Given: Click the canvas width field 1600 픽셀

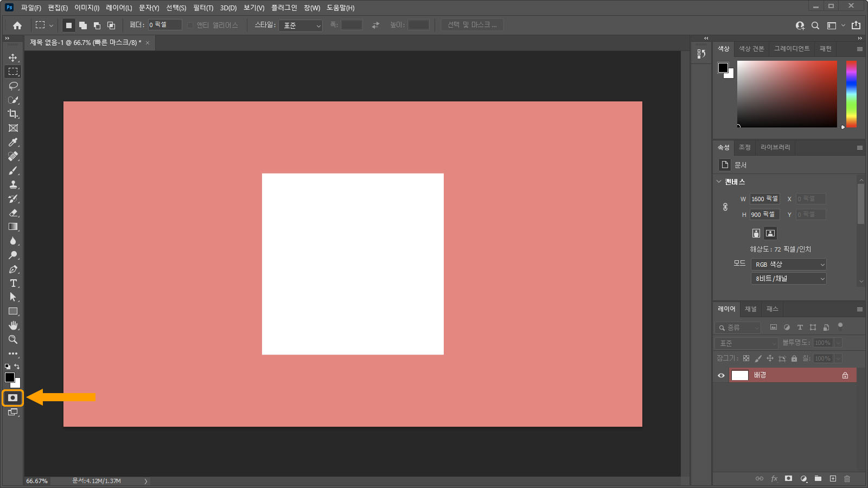Looking at the screenshot, I should [x=764, y=199].
